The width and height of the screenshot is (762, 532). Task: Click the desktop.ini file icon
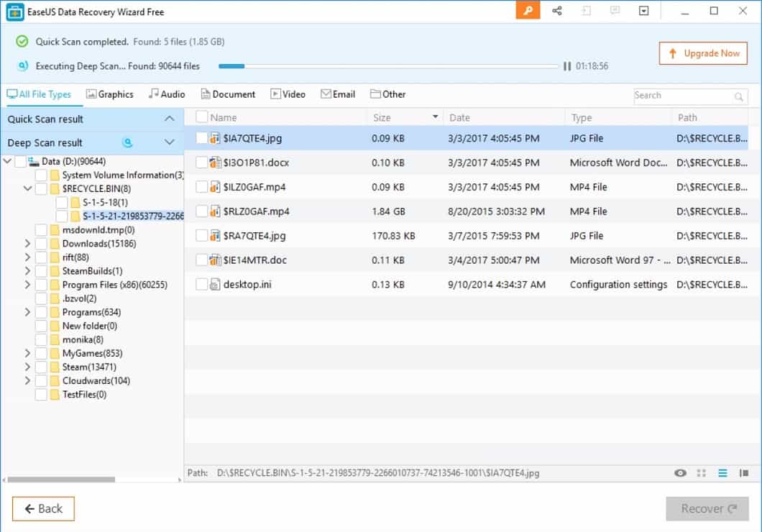click(x=215, y=284)
